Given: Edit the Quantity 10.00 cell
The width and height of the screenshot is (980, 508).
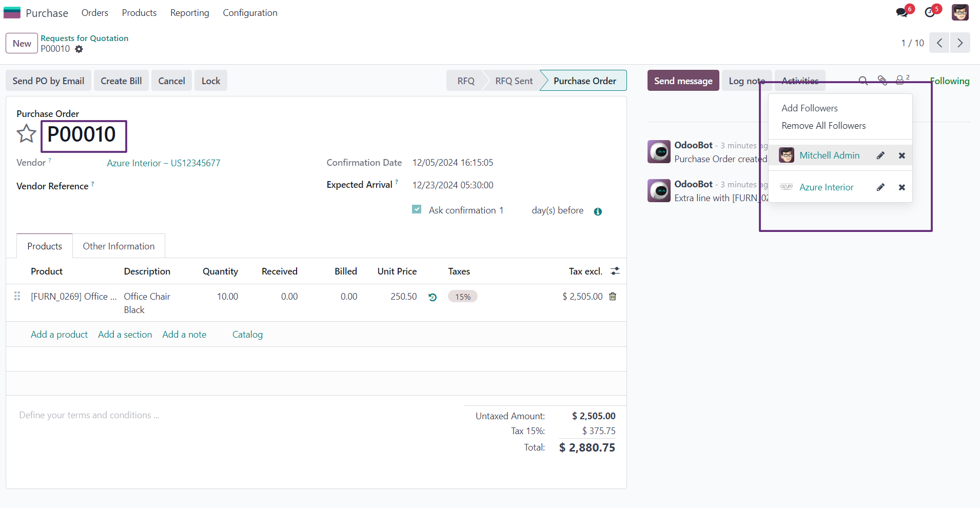Looking at the screenshot, I should [x=227, y=297].
